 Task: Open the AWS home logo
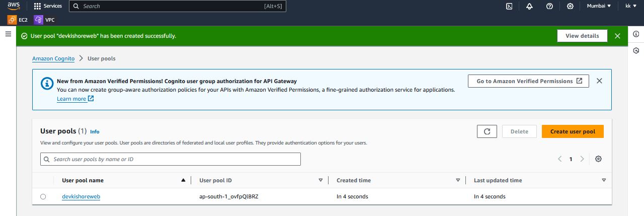[13, 6]
